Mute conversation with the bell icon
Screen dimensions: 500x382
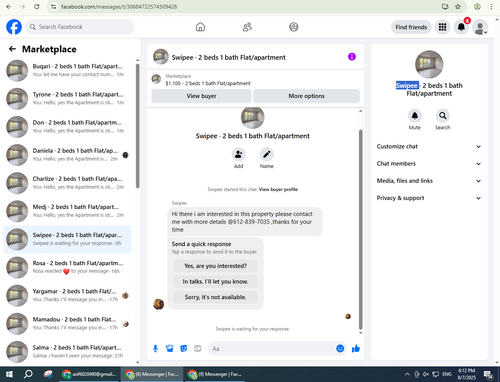(x=415, y=116)
